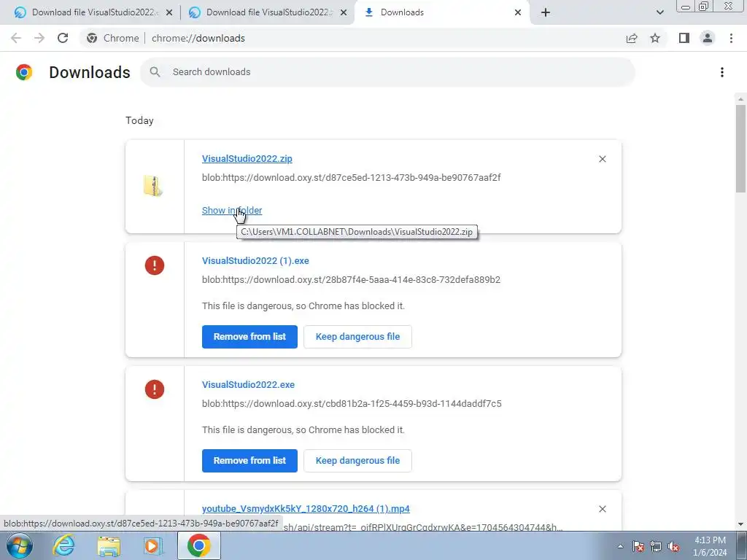Close the second Download file VisualStudio2022 tab
The width and height of the screenshot is (747, 560).
tap(344, 12)
